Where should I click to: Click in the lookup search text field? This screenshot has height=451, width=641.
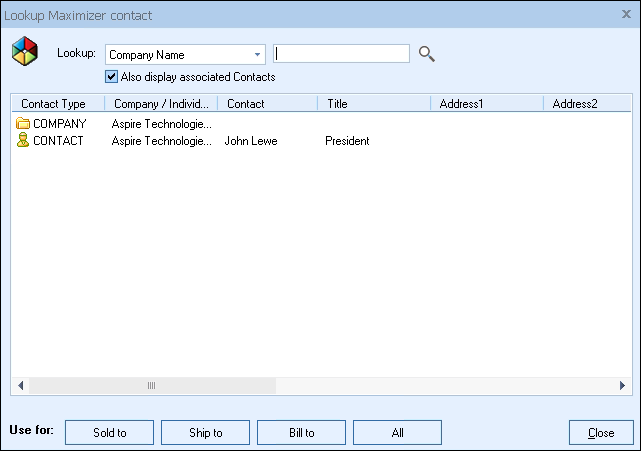(341, 54)
